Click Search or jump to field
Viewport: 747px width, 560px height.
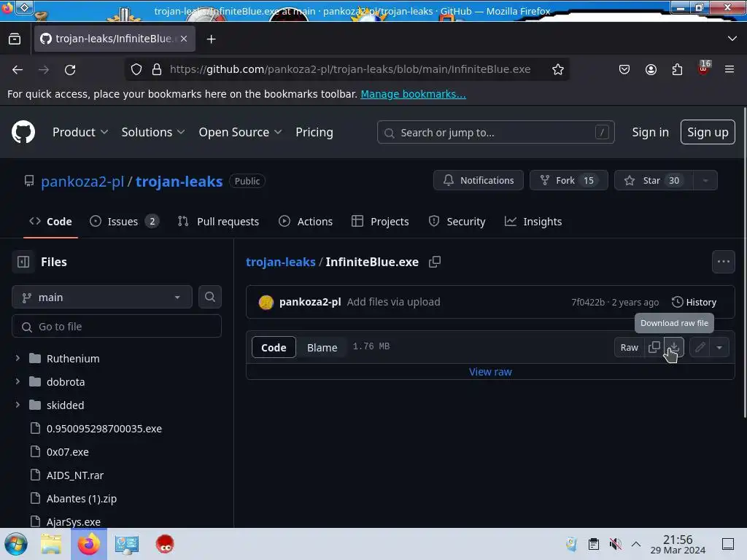pos(495,133)
